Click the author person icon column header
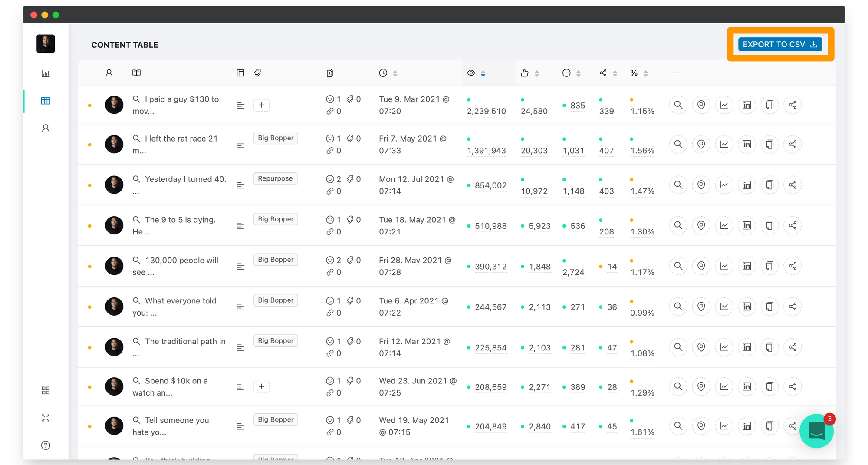The width and height of the screenshot is (868, 465). tap(109, 73)
